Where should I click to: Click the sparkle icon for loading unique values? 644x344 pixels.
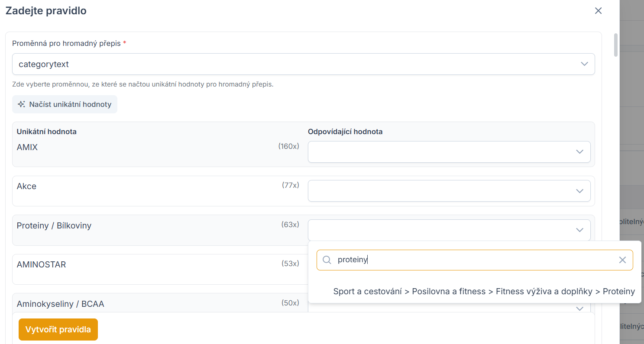click(21, 104)
